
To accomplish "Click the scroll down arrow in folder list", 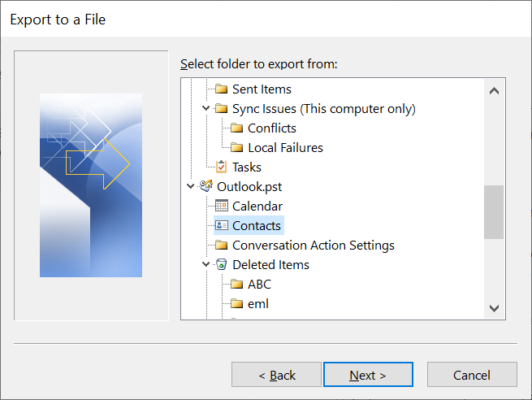I will (x=494, y=308).
